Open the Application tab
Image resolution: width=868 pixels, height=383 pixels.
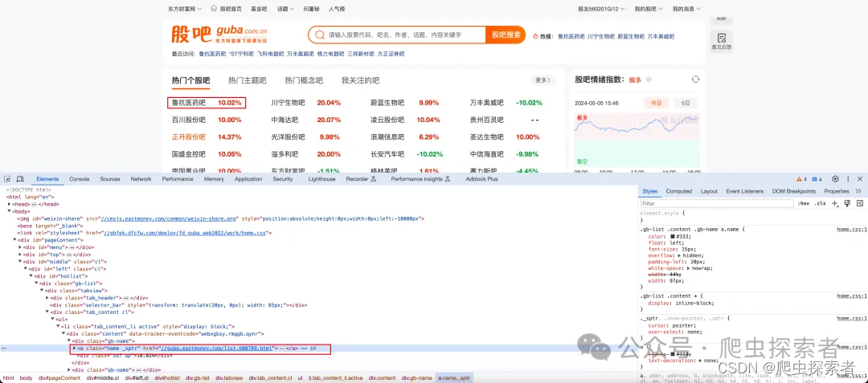pos(248,179)
